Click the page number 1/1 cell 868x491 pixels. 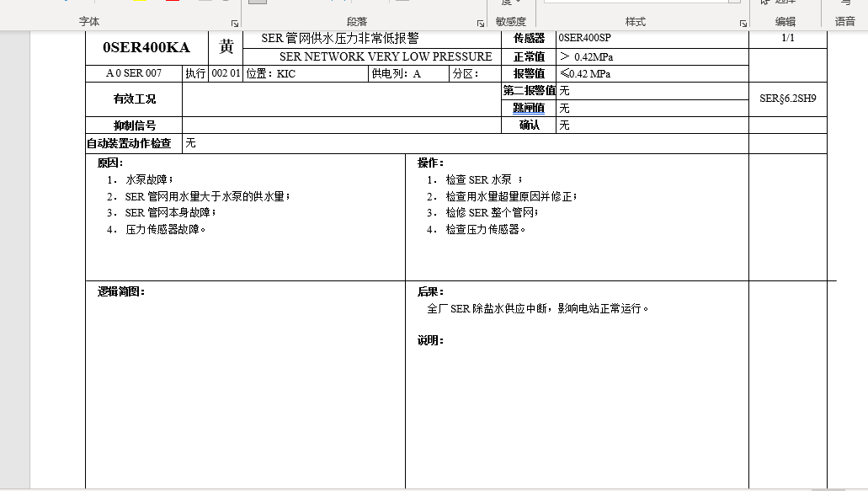787,39
